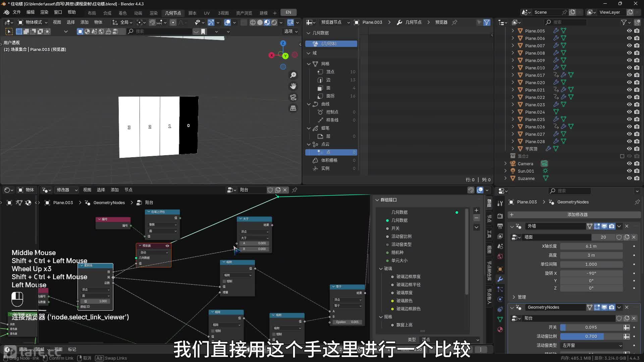
Task: Zoom the 3D viewport with the magnifier gizmo
Action: click(x=293, y=75)
